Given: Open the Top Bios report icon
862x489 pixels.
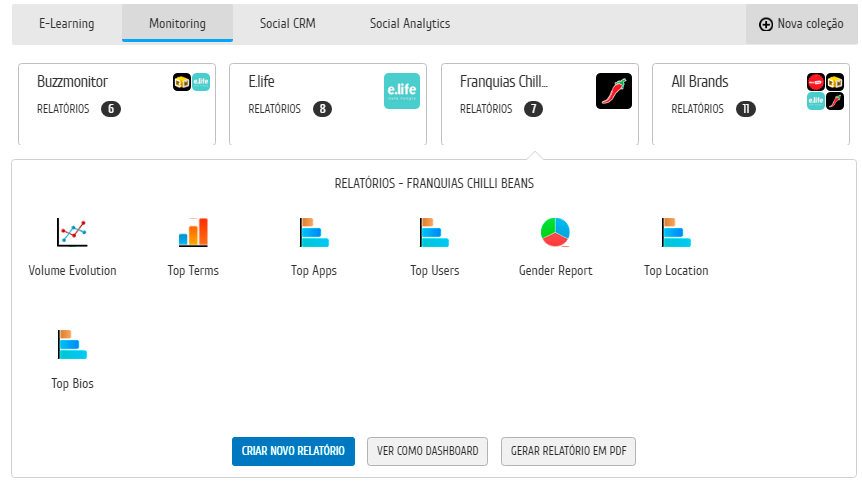Looking at the screenshot, I should pos(72,344).
